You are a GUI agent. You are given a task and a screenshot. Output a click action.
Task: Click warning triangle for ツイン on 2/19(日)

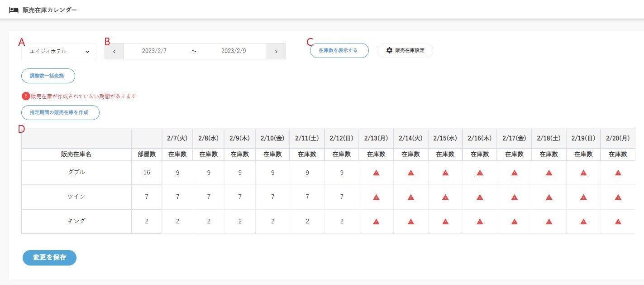pyautogui.click(x=583, y=197)
